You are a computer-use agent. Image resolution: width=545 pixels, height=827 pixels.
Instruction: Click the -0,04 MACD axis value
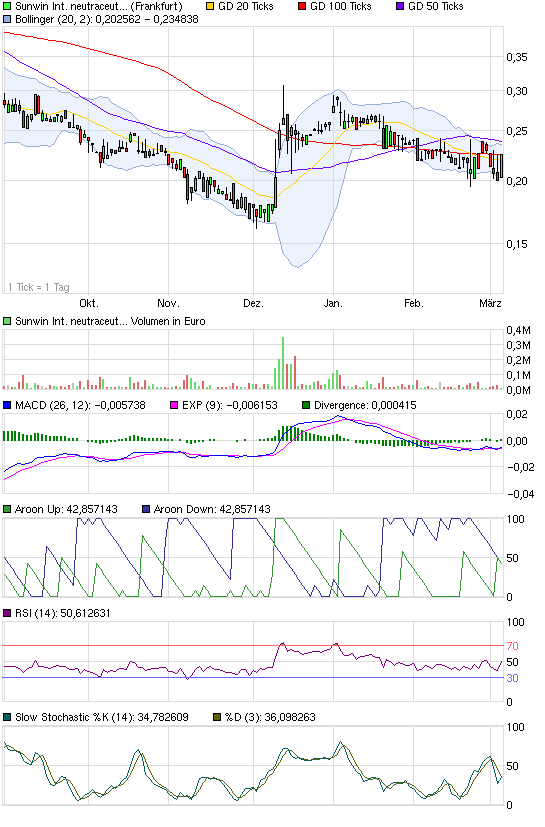520,494
